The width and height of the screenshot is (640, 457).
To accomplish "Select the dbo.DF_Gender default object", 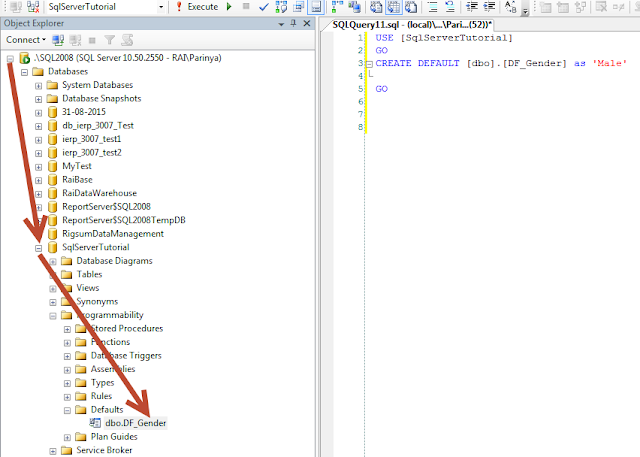I will [x=136, y=423].
